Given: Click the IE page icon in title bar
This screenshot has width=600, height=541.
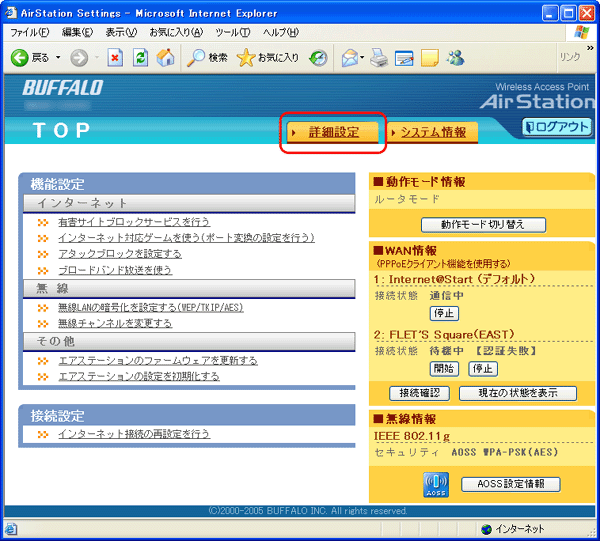Looking at the screenshot, I should pos(11,13).
